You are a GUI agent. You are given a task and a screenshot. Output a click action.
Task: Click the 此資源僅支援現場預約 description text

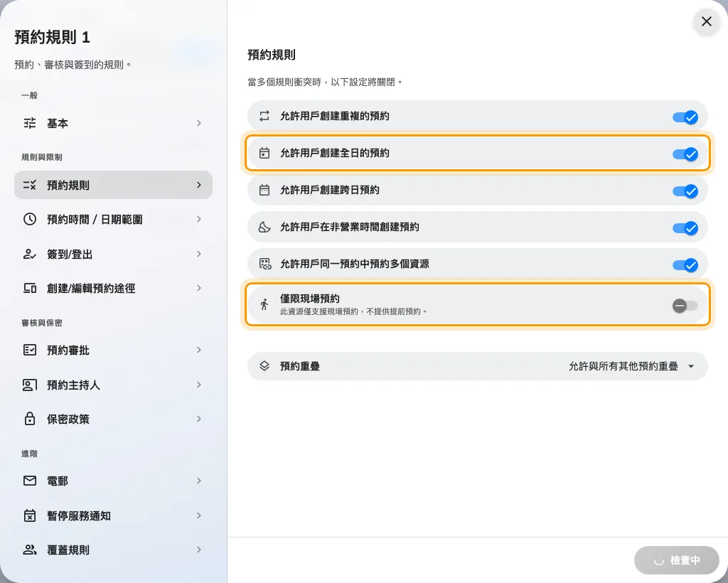pos(353,311)
